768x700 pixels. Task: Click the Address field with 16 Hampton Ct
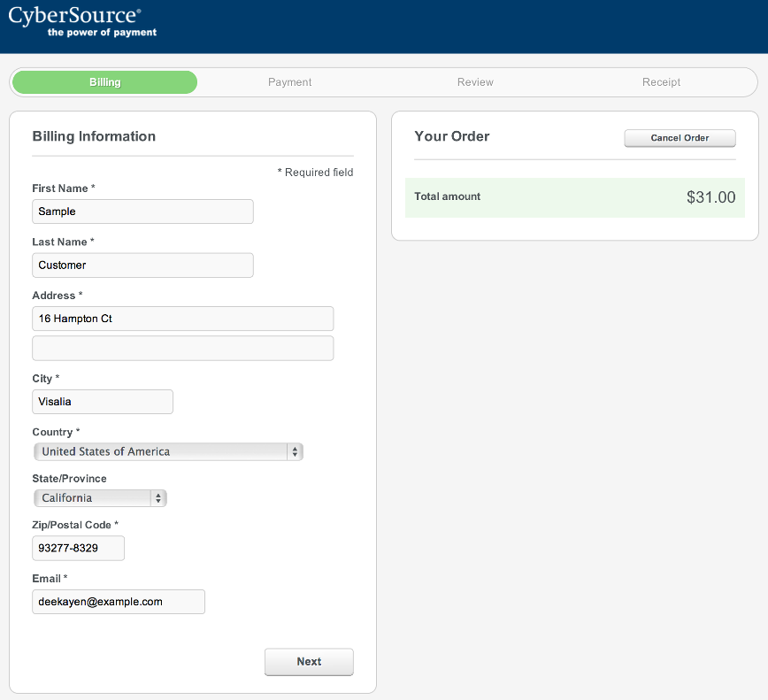[x=182, y=319]
